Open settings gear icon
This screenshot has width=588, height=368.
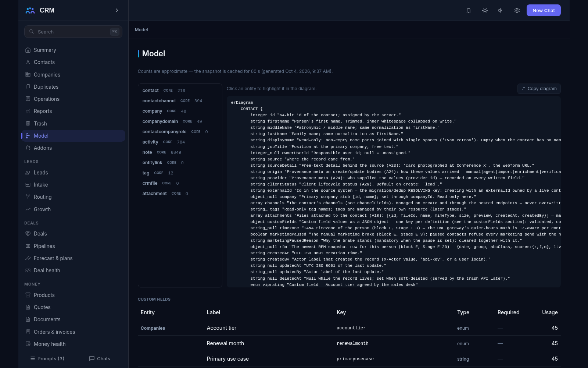(x=517, y=10)
